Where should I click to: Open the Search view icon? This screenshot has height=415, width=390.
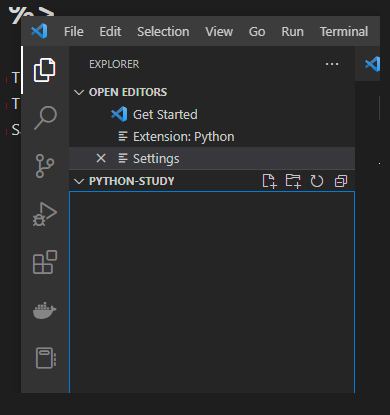45,118
